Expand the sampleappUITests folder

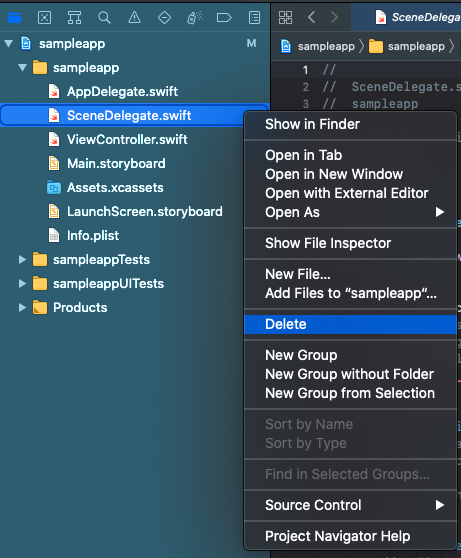click(22, 284)
